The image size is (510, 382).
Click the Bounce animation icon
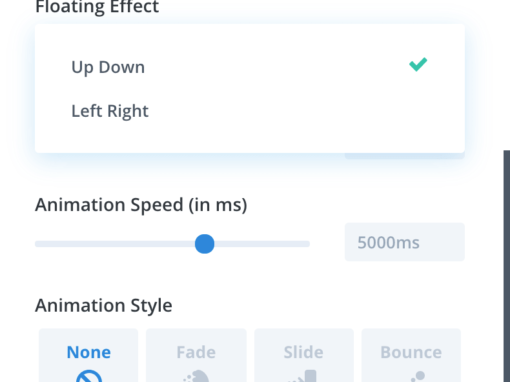point(418,377)
